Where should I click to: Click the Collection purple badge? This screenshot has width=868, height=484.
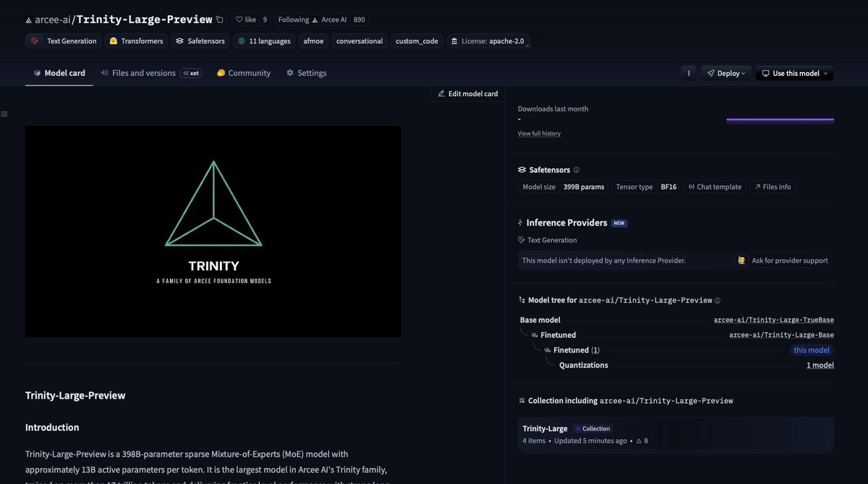point(592,428)
